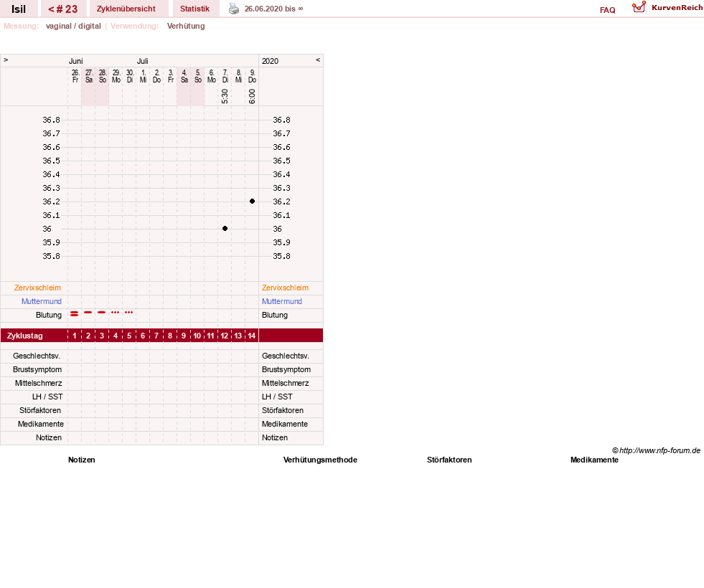Click the bottom Notizen heading
The width and height of the screenshot is (704, 588).
pos(82,460)
